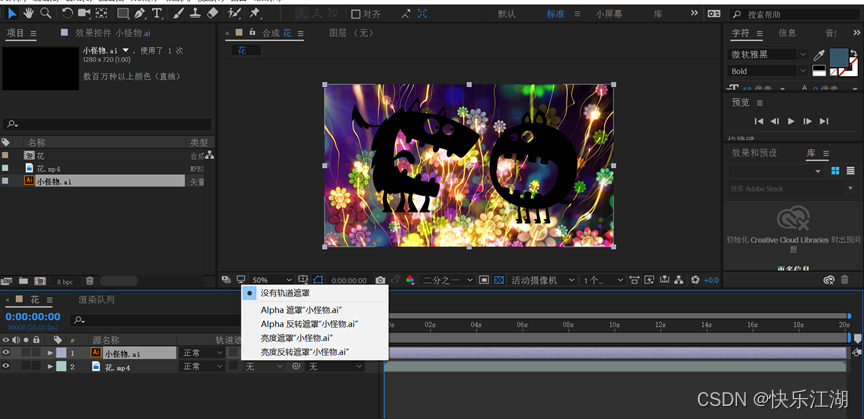This screenshot has height=419, width=864.
Task: Expand the 花.mp4 layer properties triangle
Action: pyautogui.click(x=51, y=366)
